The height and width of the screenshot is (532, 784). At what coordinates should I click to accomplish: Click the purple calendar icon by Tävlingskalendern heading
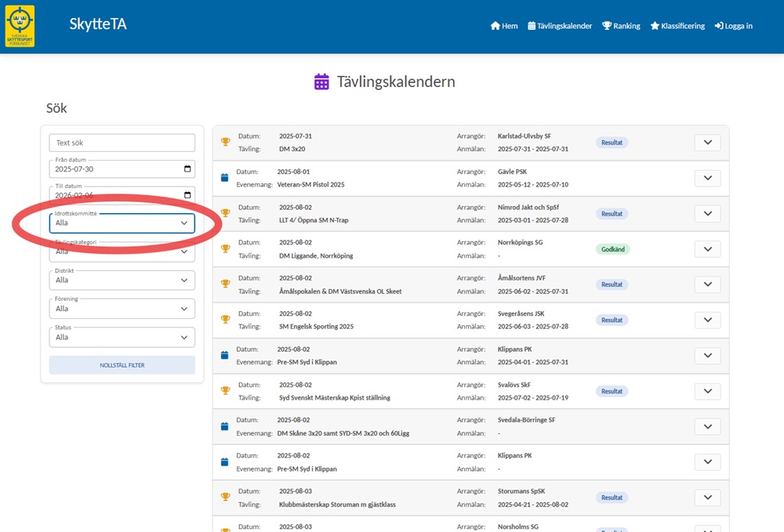(321, 81)
